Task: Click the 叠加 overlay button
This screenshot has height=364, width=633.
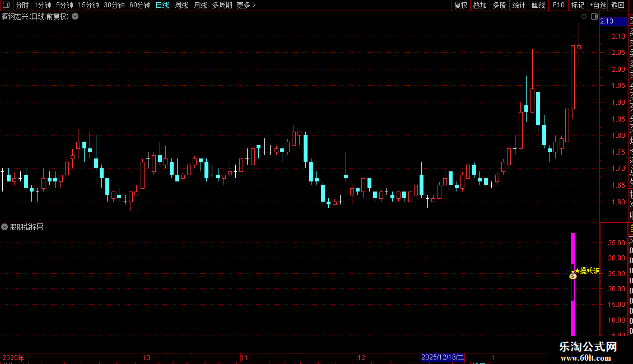Action: click(x=480, y=5)
